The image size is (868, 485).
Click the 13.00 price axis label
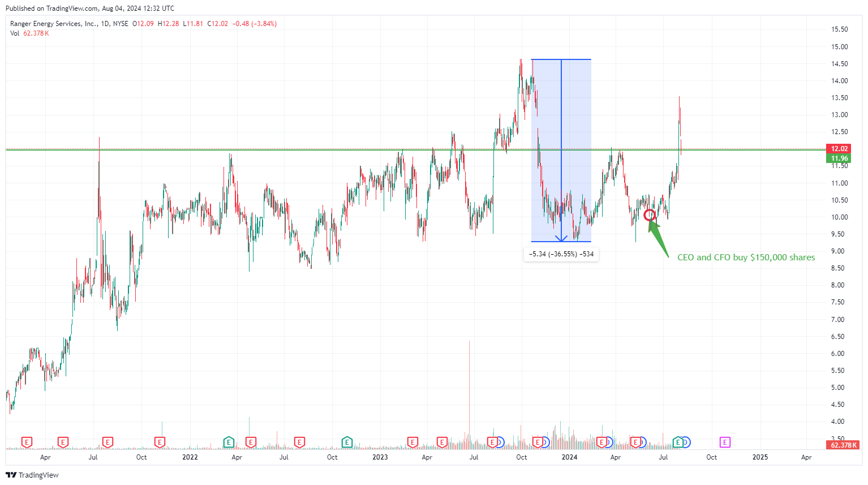840,115
